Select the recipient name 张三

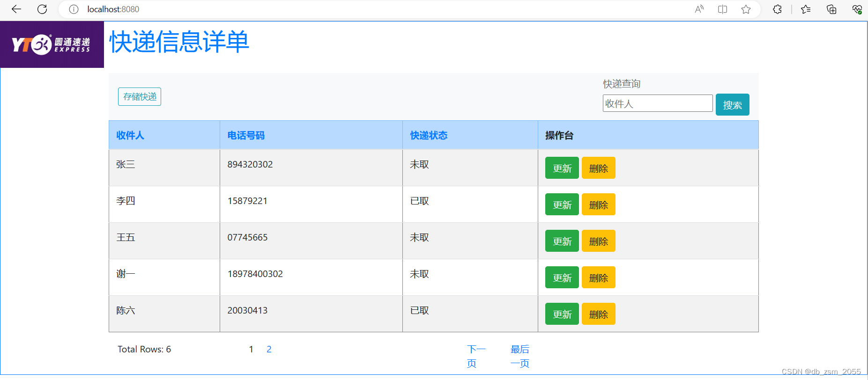[126, 164]
